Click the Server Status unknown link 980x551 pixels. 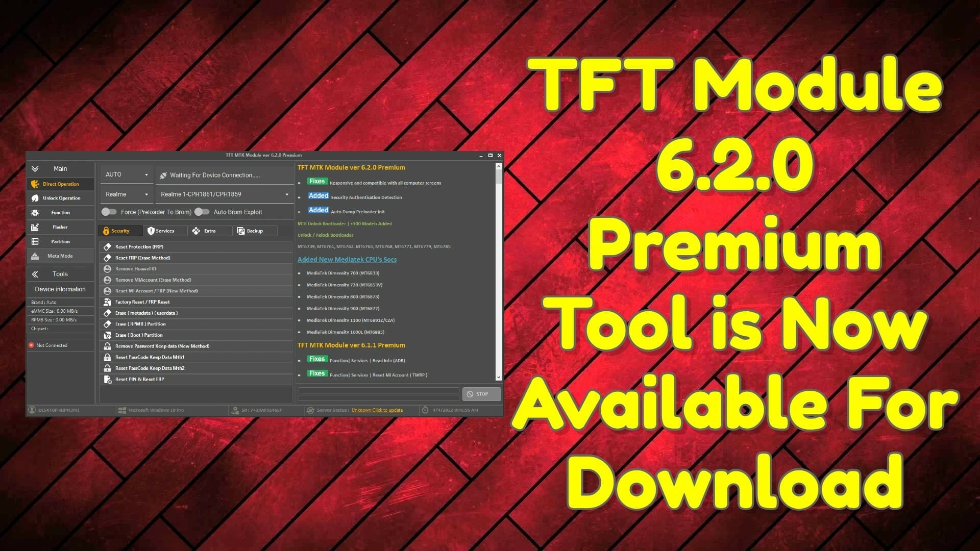point(376,410)
